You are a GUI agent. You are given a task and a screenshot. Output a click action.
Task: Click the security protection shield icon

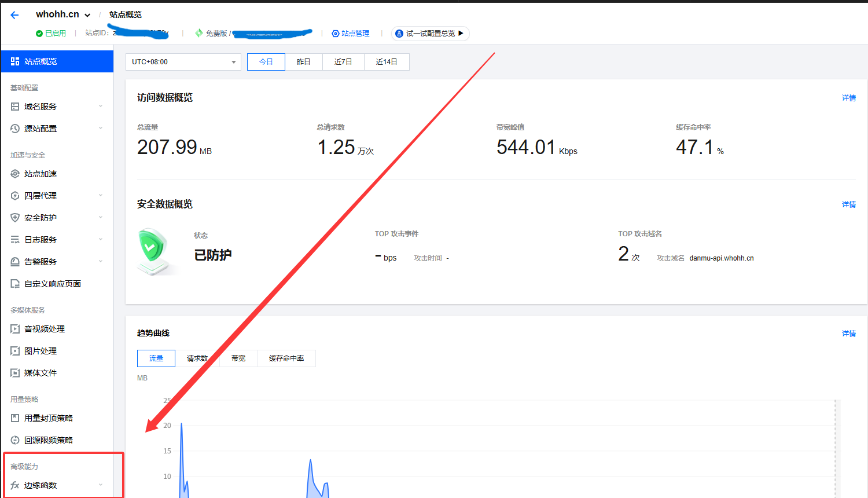pyautogui.click(x=15, y=218)
